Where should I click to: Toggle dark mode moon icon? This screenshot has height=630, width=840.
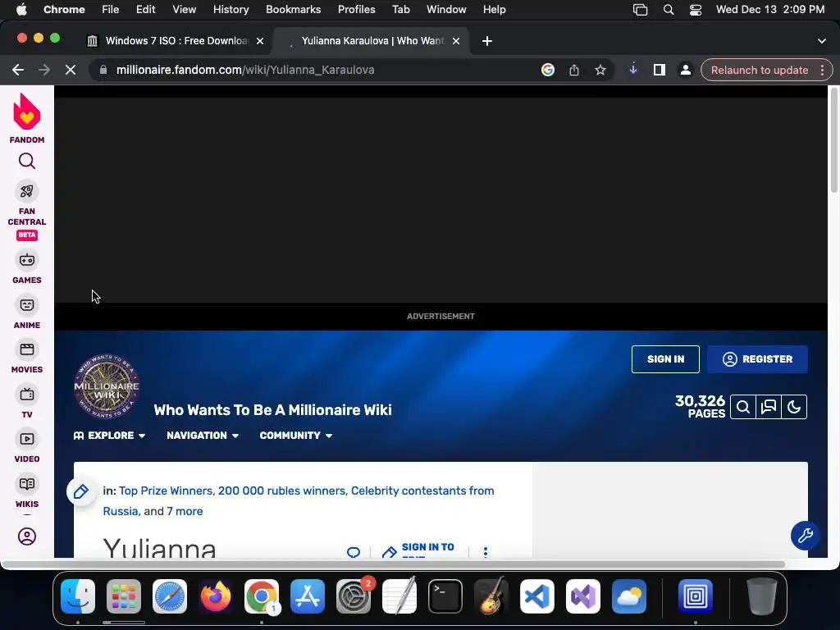[x=794, y=407]
